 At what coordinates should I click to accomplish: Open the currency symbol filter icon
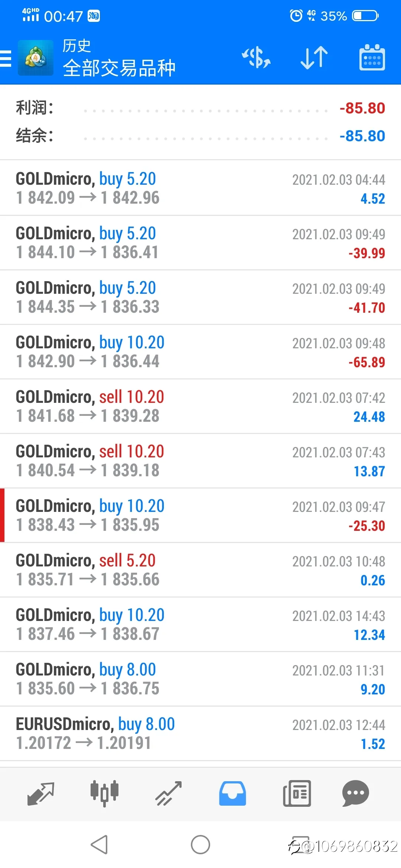click(256, 58)
